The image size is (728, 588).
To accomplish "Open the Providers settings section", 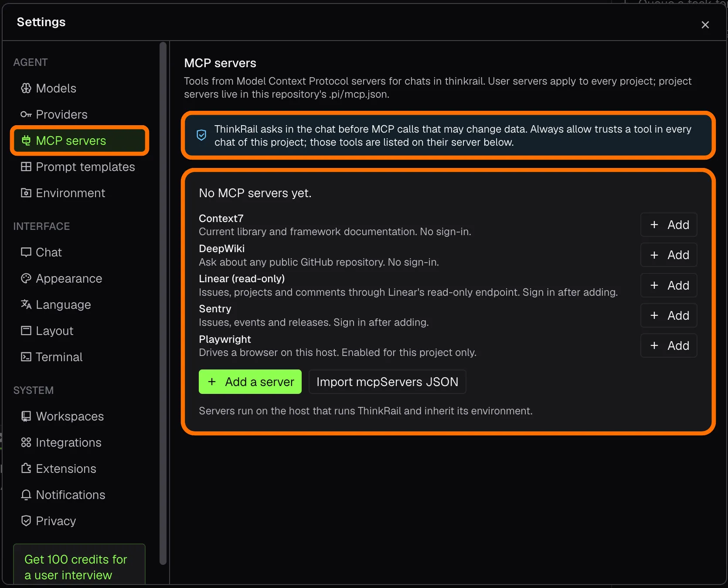I will click(79, 114).
